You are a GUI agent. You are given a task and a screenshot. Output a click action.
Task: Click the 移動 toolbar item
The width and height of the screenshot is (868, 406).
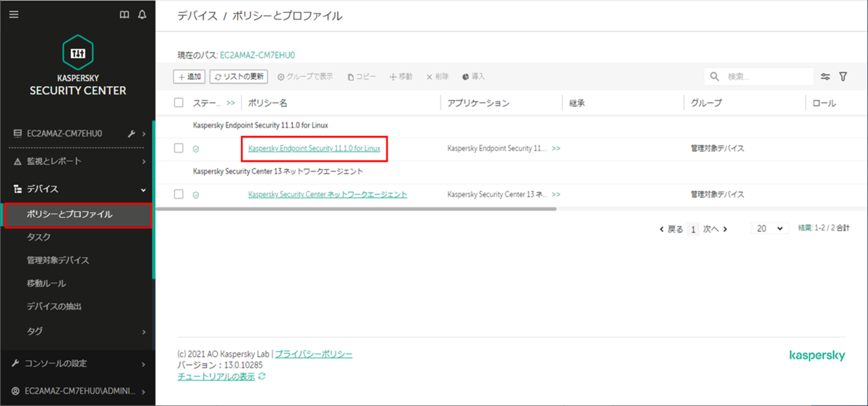401,77
